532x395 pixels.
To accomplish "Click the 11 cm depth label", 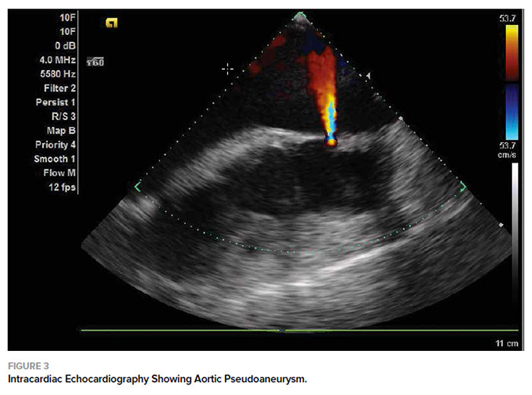I will point(505,344).
